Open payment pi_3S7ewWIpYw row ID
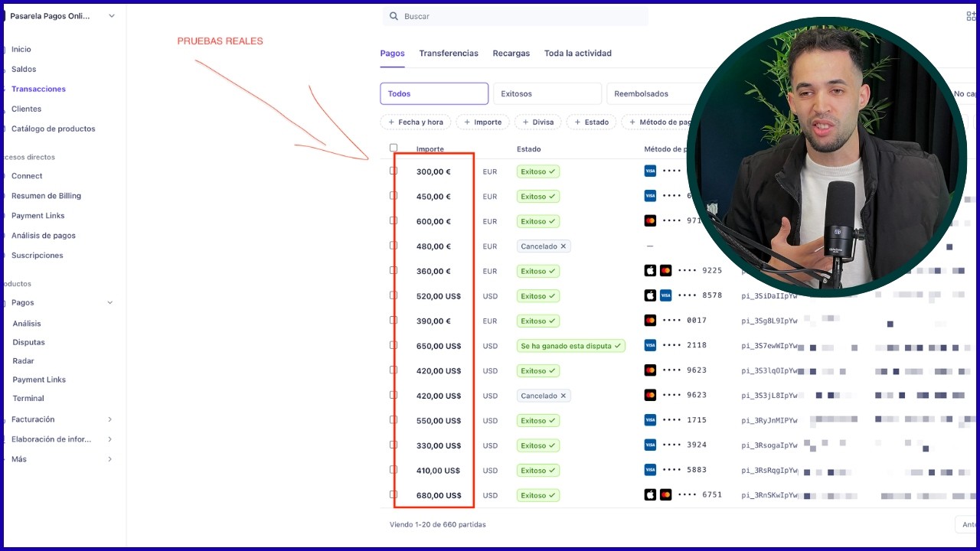 769,346
